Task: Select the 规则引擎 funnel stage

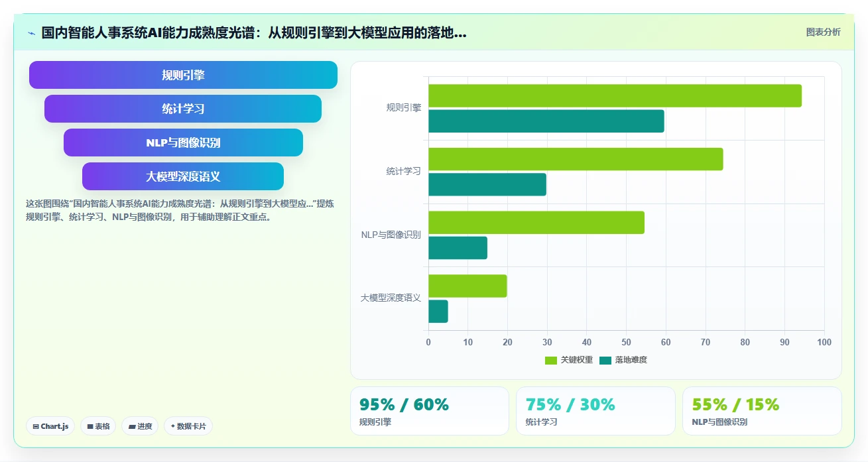Action: (x=183, y=75)
